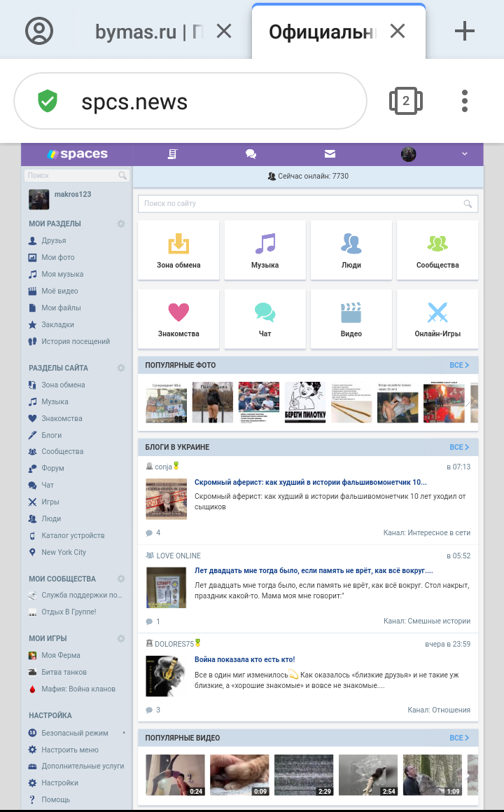This screenshot has height=812, width=504.
Task: Open the browser three-dot menu
Action: [x=465, y=102]
